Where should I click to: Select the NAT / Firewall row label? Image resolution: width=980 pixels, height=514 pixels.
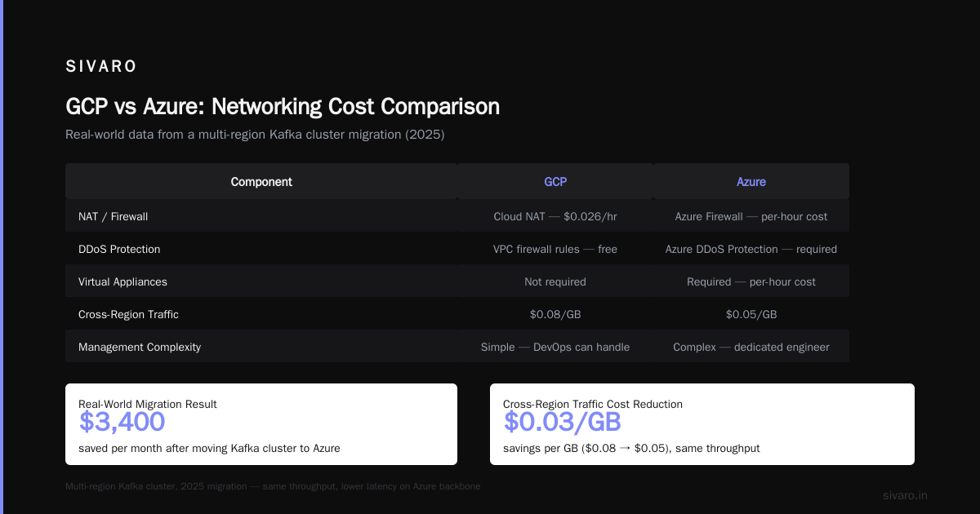[x=113, y=217]
